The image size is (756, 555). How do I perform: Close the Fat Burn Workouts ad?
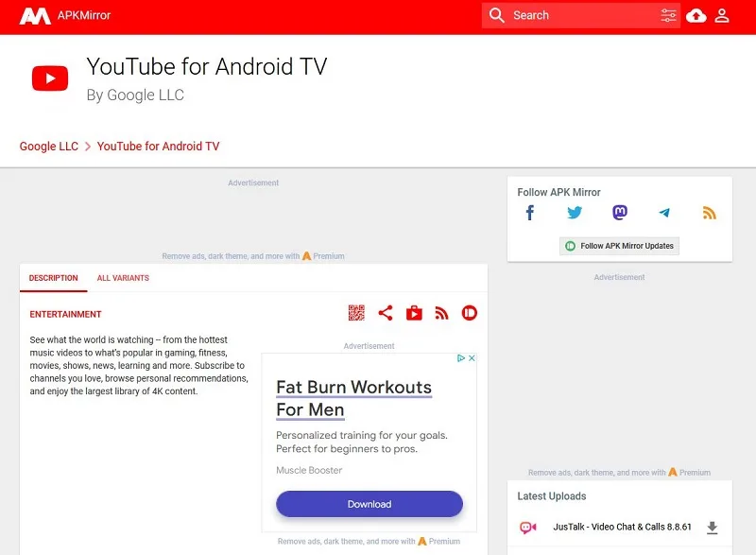pos(472,358)
